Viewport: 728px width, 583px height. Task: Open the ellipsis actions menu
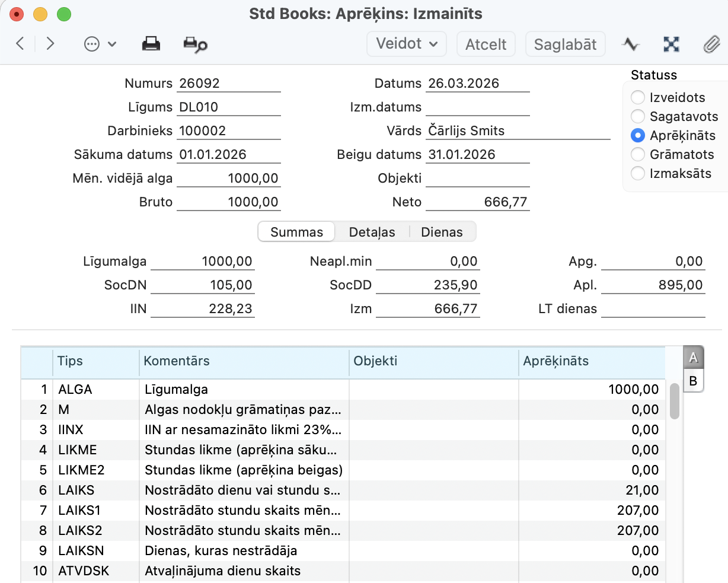coord(100,44)
